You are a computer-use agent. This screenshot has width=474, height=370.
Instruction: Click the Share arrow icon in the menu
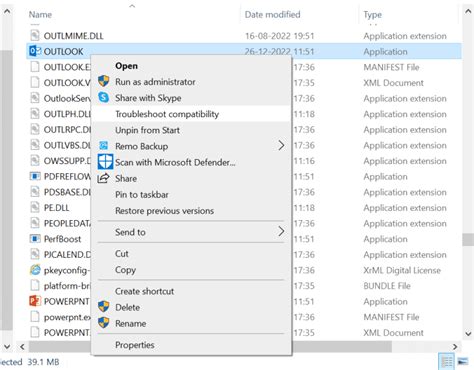[x=103, y=178]
